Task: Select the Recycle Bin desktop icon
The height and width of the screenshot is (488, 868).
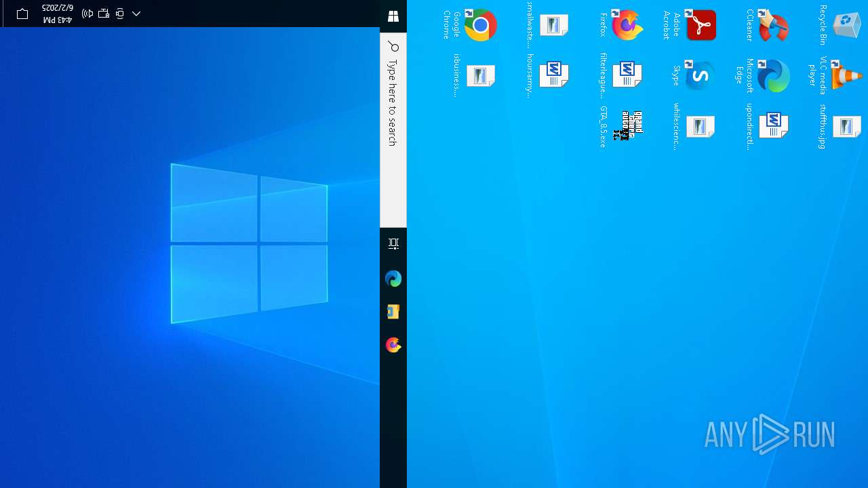Action: (x=840, y=25)
